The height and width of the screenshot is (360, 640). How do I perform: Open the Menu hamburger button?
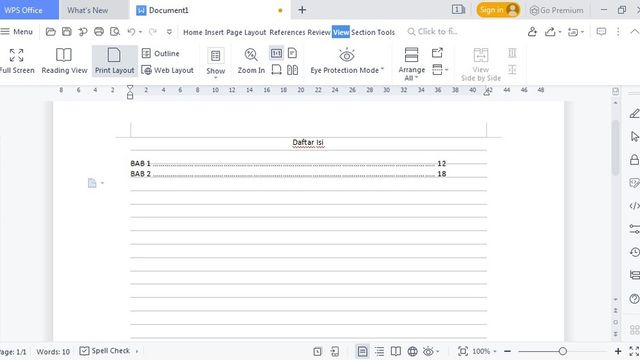16,31
